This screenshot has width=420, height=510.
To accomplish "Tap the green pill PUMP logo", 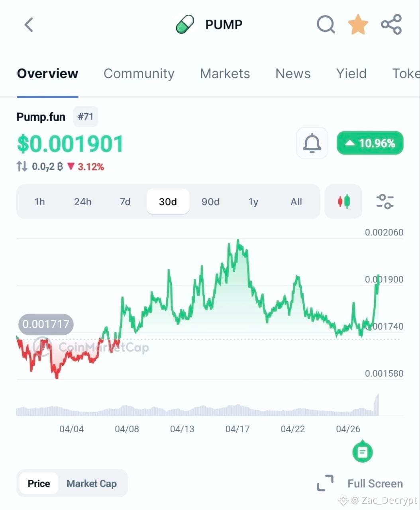I will pos(185,25).
